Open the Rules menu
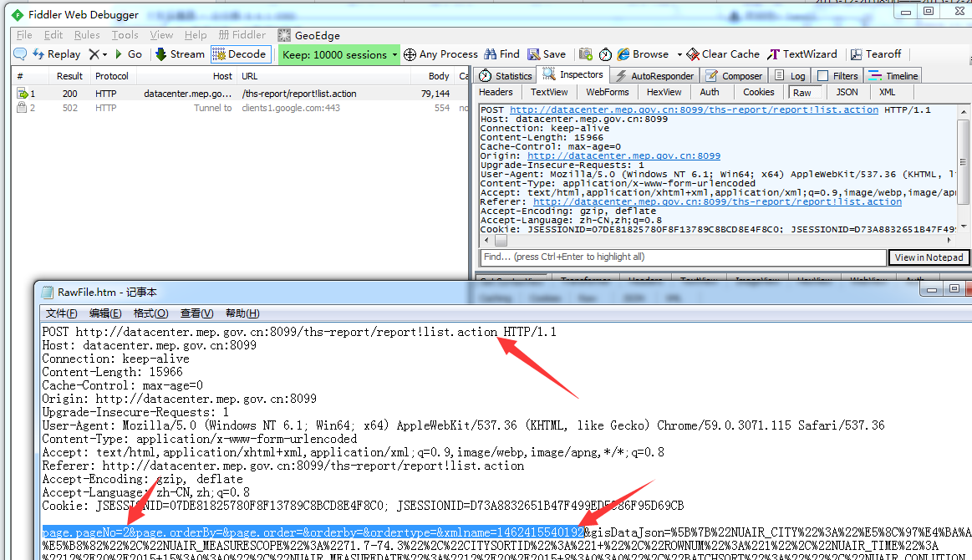The width and height of the screenshot is (972, 560). click(x=87, y=35)
